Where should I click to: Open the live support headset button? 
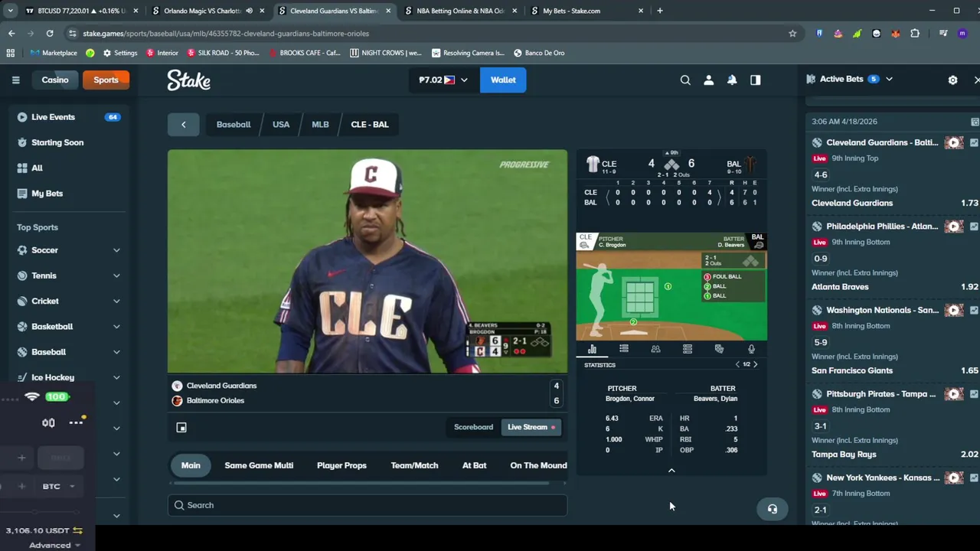[773, 509]
